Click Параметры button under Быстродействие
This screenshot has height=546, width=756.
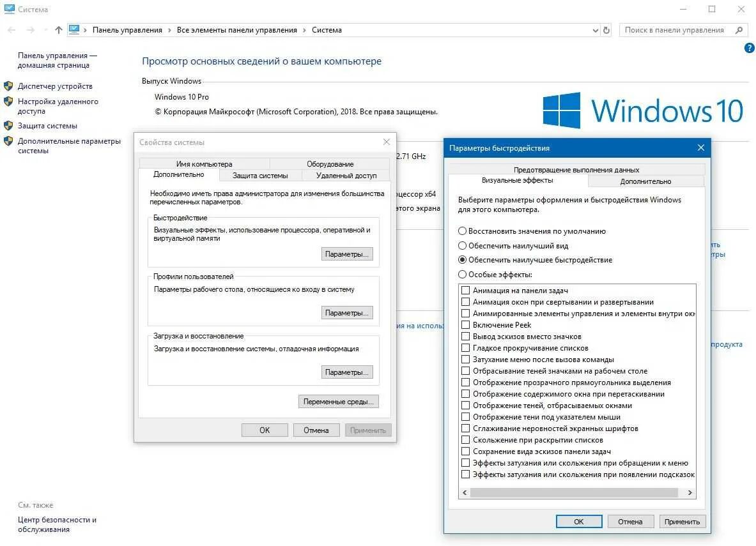[347, 254]
